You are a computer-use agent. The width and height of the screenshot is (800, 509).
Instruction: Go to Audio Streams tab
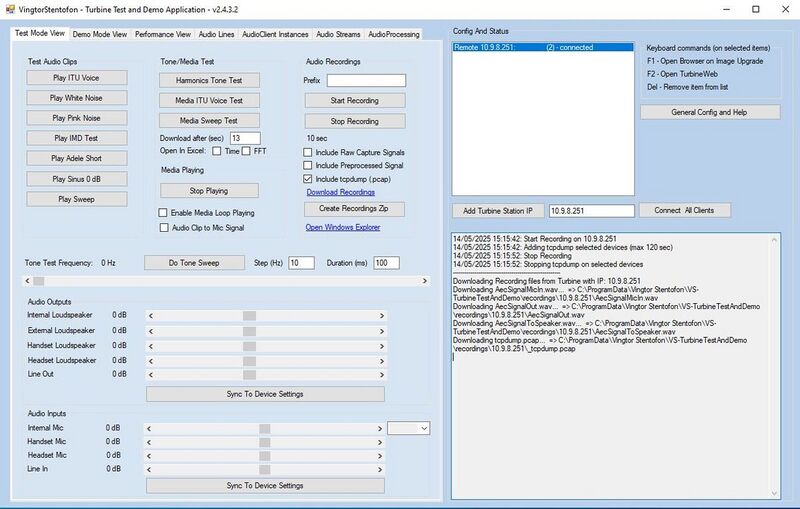pos(338,34)
